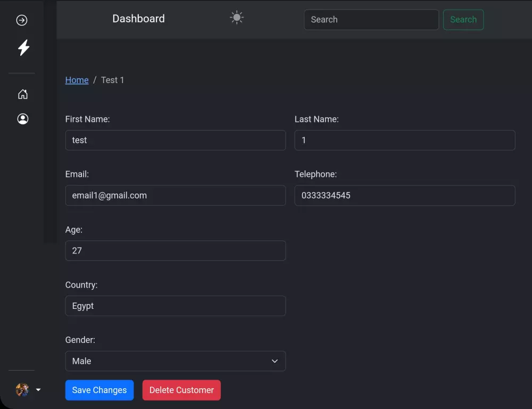Viewport: 532px width, 409px height.
Task: Expand the avatar dropdown chevron
Action: pos(38,389)
